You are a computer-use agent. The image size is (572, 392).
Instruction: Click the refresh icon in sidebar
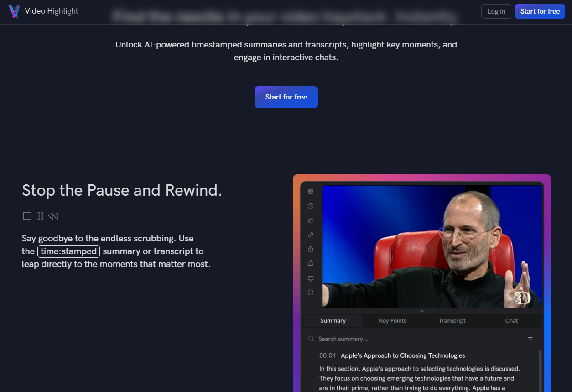311,293
